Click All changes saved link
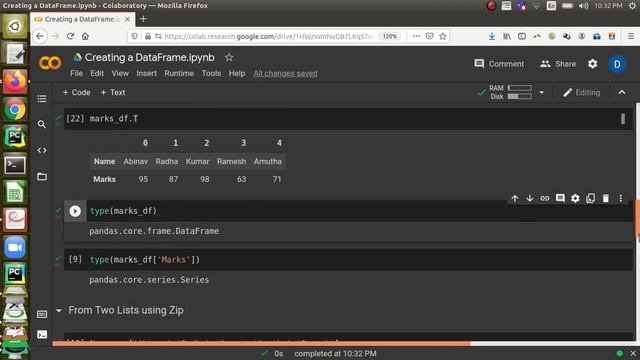Image resolution: width=640 pixels, height=360 pixels. pos(285,73)
